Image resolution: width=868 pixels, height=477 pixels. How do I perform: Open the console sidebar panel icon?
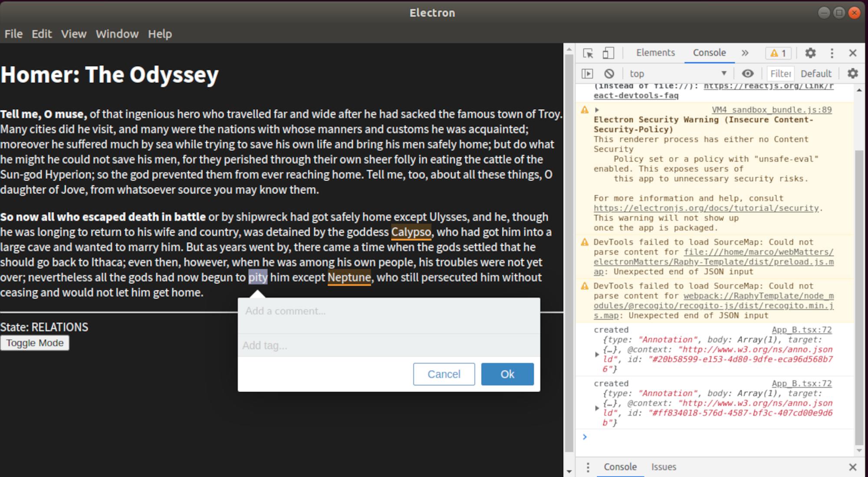(587, 73)
